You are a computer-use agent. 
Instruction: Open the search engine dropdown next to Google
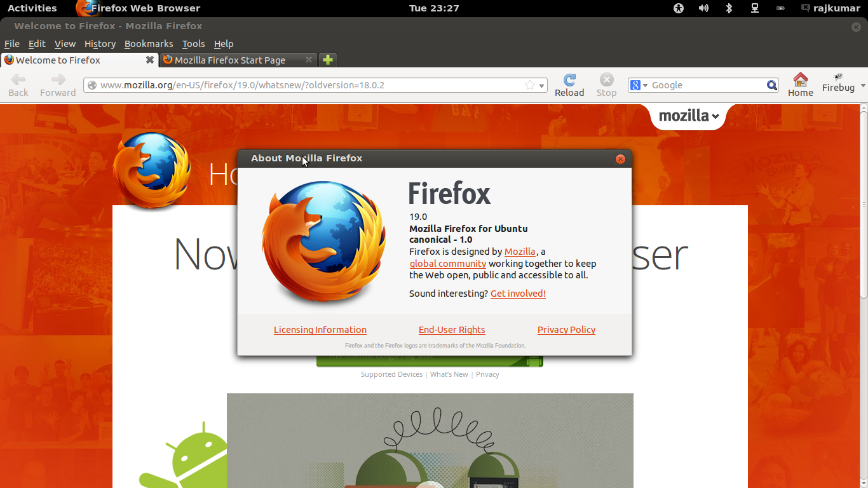tap(644, 85)
